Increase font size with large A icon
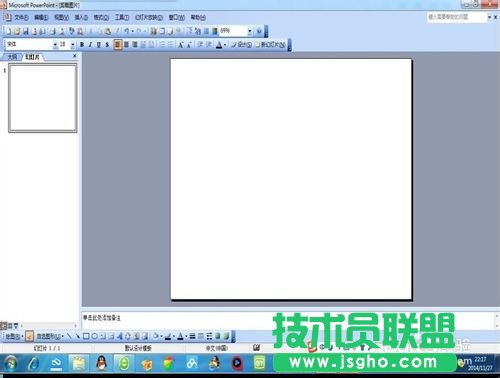This screenshot has width=500, height=378. 181,44
